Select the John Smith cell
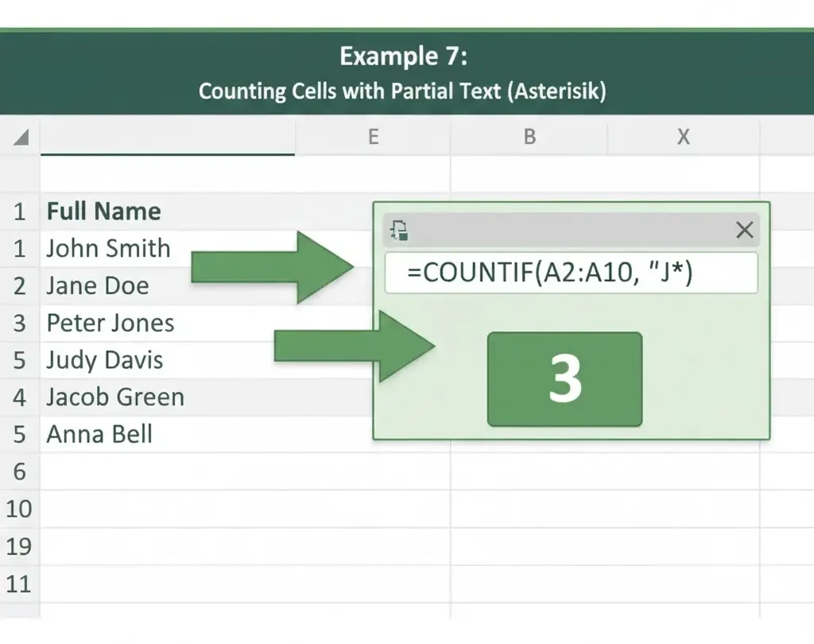Viewport: 814px width, 644px height. (x=108, y=248)
